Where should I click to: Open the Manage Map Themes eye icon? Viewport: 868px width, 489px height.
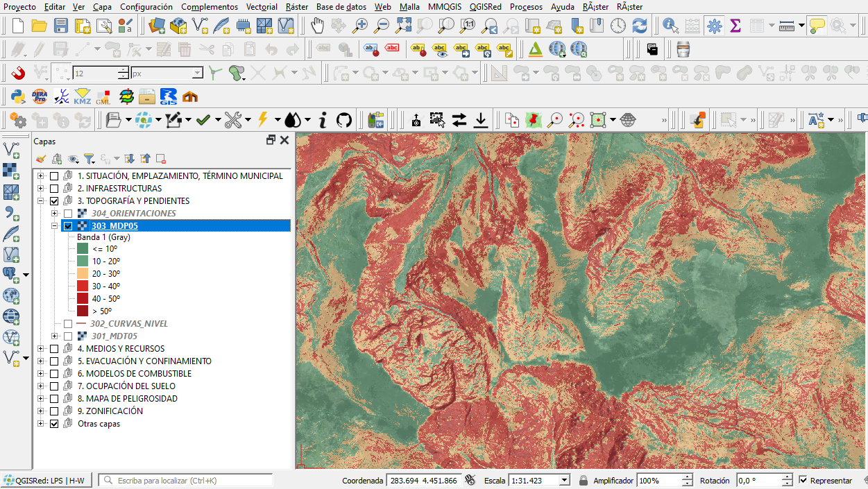[x=73, y=158]
